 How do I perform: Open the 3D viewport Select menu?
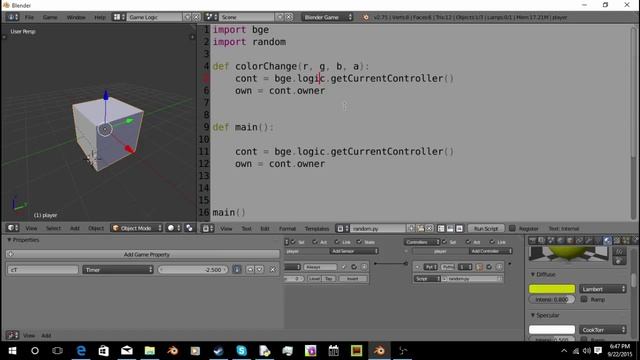point(53,229)
